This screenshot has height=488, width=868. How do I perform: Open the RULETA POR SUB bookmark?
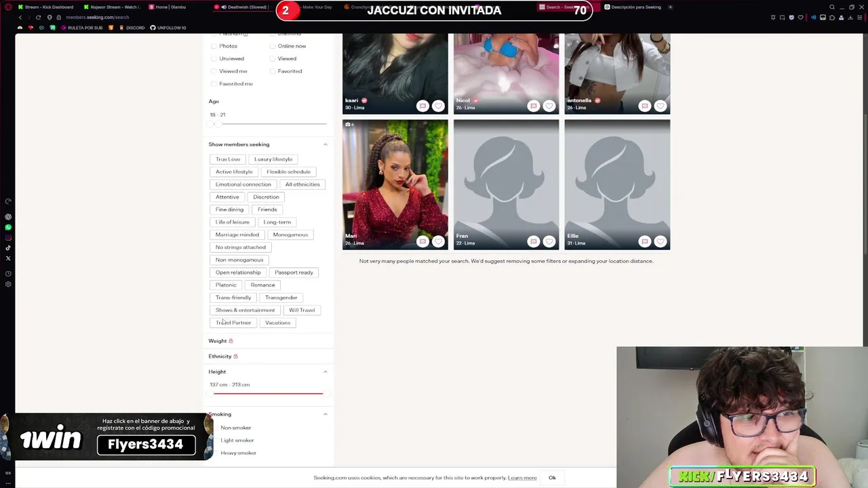coord(82,28)
